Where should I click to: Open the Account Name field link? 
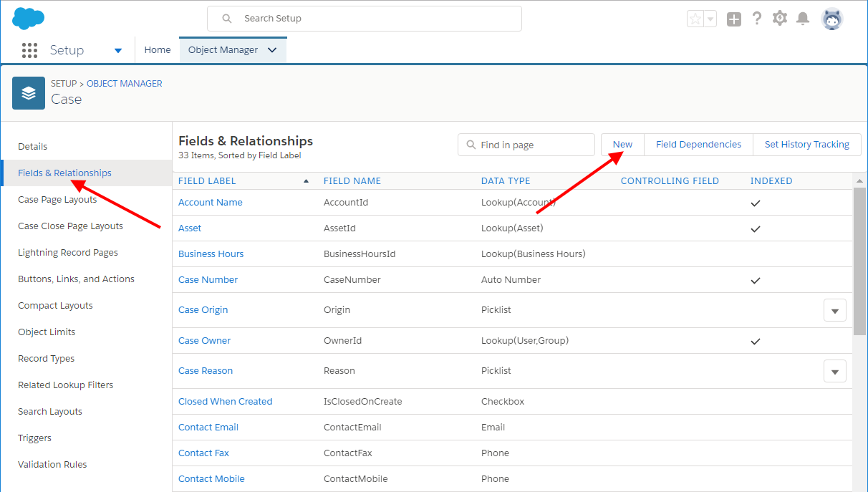pyautogui.click(x=211, y=202)
